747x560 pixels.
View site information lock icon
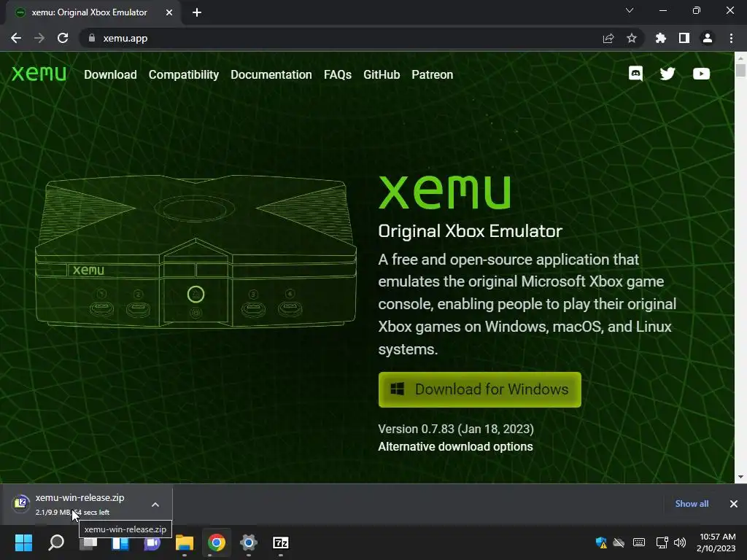pyautogui.click(x=92, y=38)
